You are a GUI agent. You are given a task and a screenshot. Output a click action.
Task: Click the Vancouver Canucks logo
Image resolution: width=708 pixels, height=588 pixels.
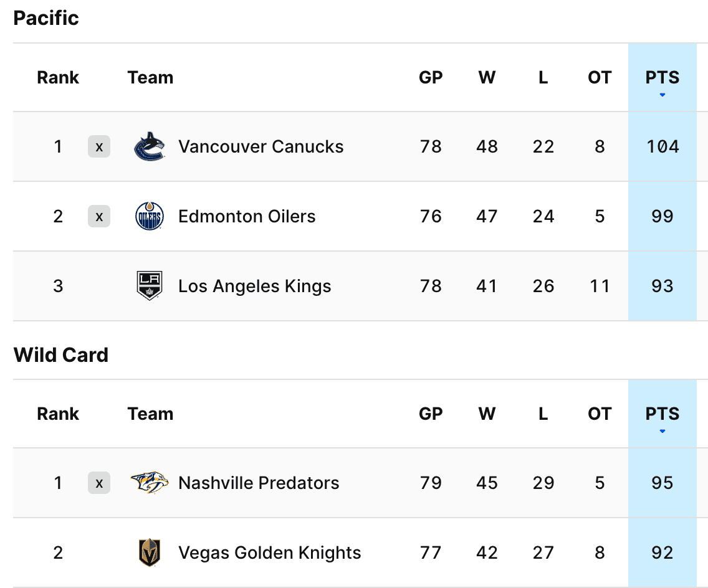(x=150, y=147)
